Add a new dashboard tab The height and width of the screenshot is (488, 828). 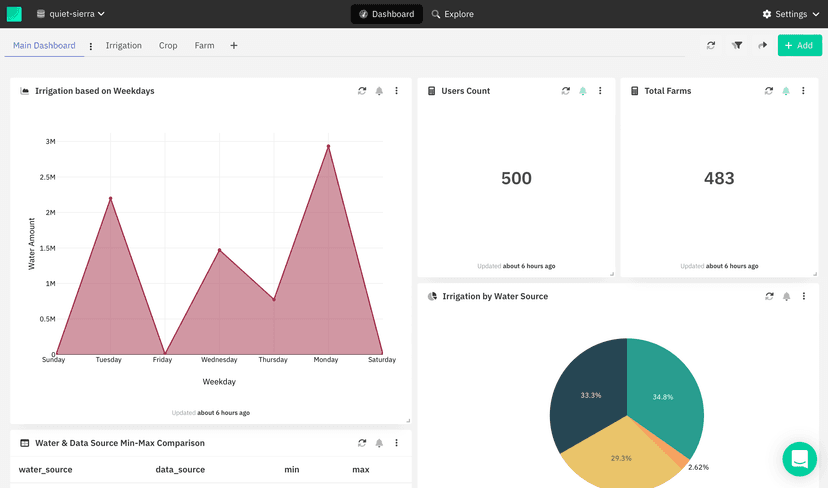point(233,45)
